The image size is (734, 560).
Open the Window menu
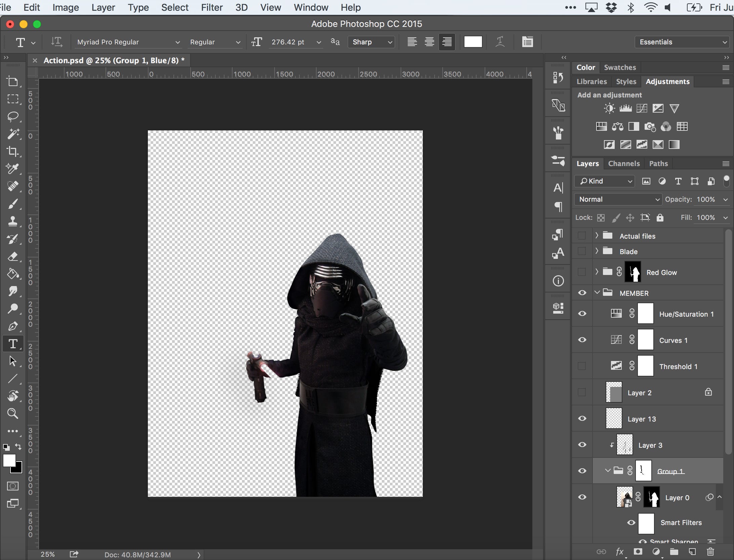311,7
